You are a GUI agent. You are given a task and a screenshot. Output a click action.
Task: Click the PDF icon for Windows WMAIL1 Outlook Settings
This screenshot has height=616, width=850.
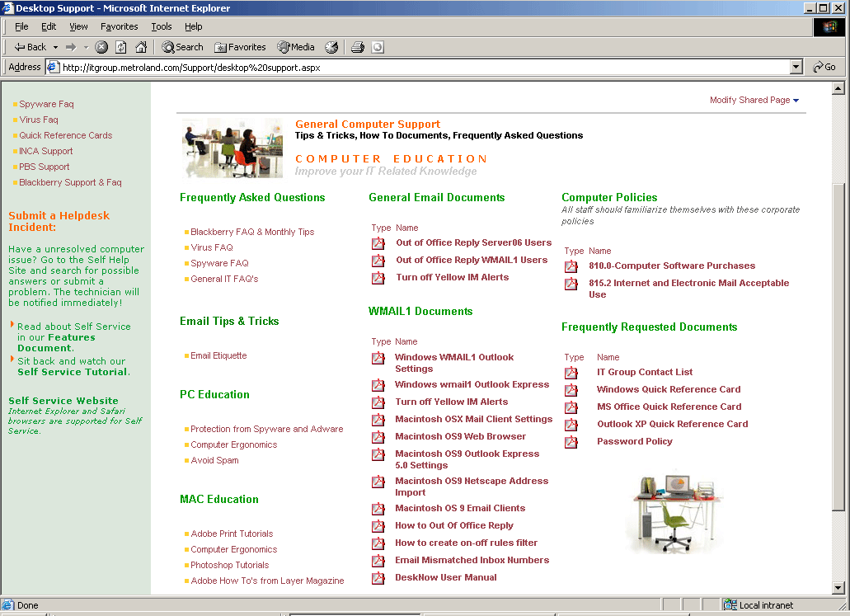pyautogui.click(x=378, y=359)
